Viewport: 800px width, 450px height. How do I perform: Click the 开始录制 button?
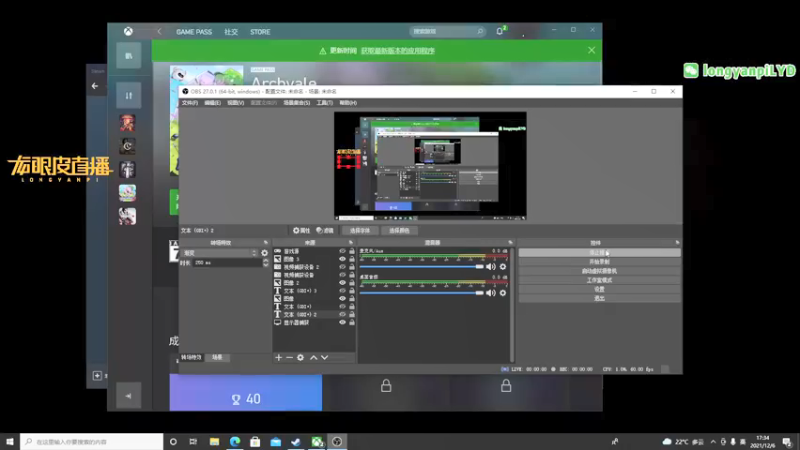(x=599, y=262)
